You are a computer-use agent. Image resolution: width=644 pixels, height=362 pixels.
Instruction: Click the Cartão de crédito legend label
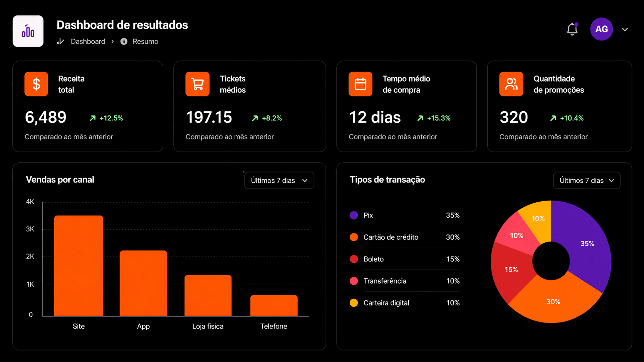pos(391,237)
